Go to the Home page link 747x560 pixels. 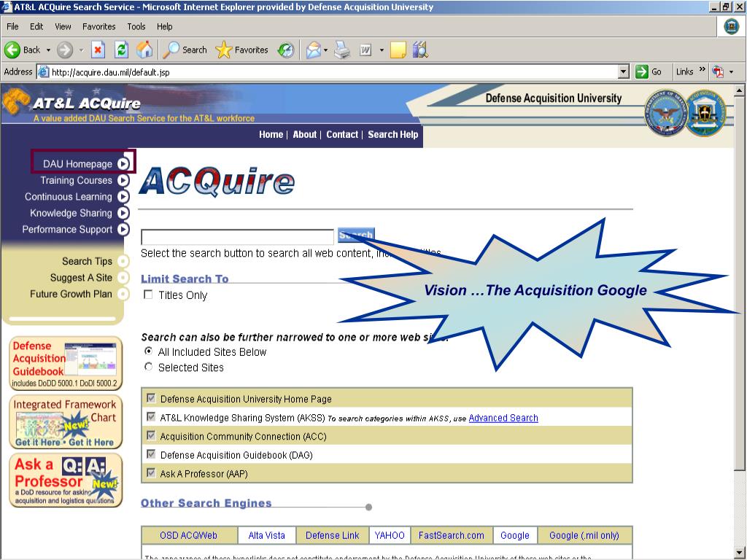pyautogui.click(x=271, y=135)
